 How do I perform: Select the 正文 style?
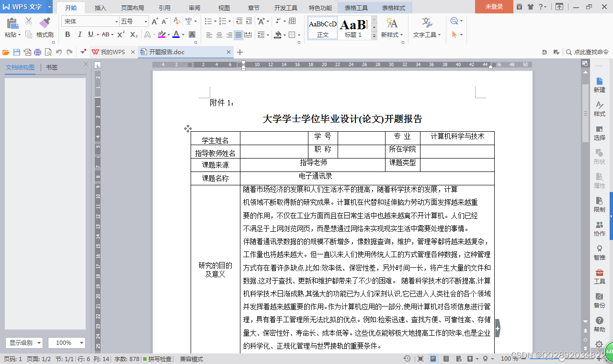323,28
